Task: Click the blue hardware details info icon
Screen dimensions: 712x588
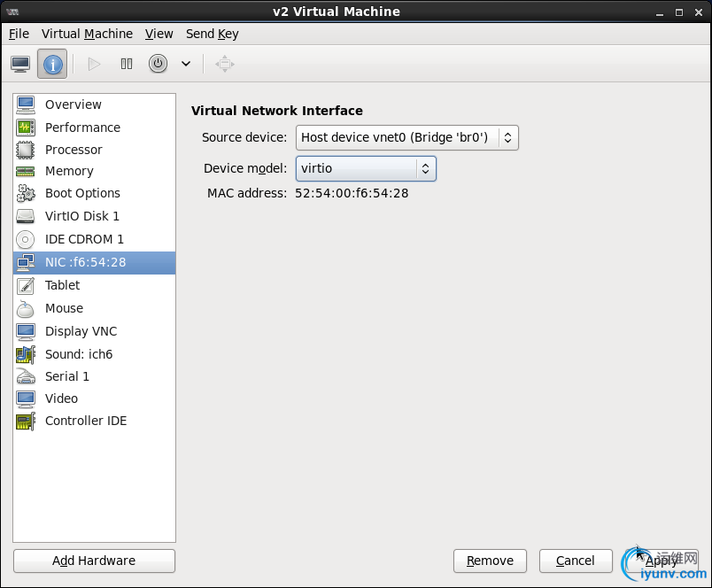Action: [x=52, y=64]
